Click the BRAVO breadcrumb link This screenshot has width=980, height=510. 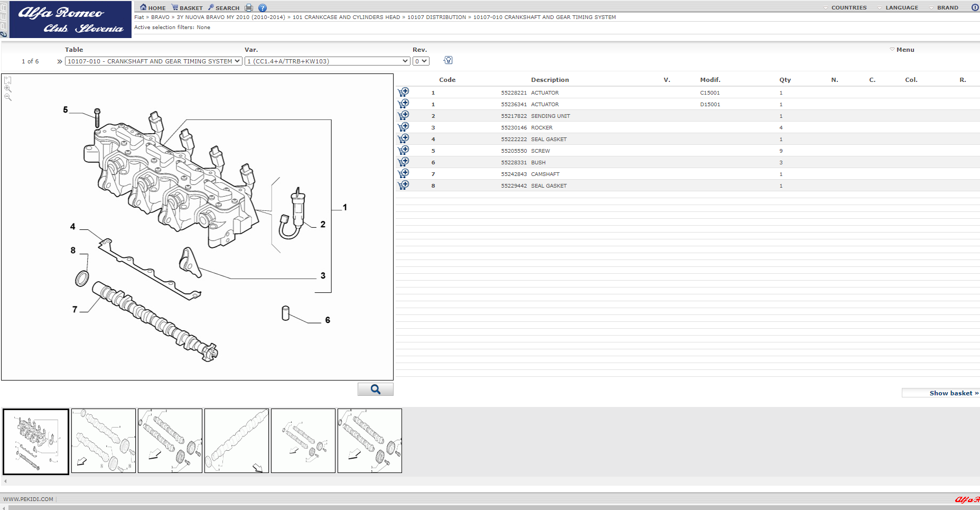(x=160, y=17)
